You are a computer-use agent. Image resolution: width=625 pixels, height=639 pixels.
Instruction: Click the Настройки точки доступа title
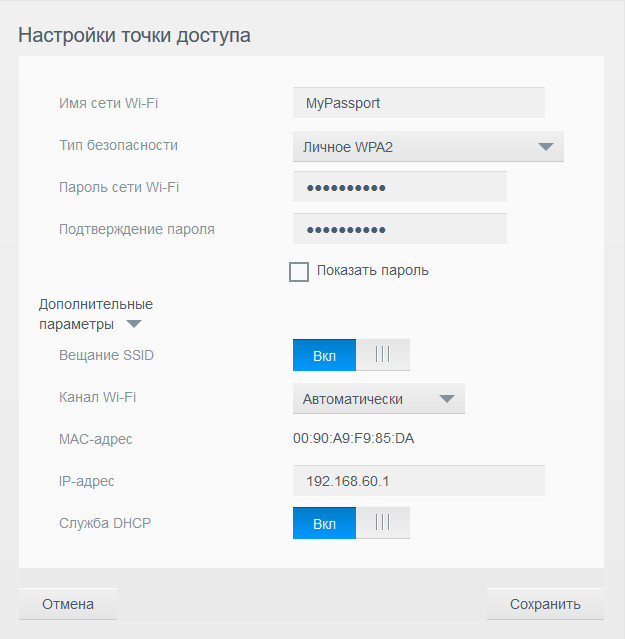tap(134, 36)
